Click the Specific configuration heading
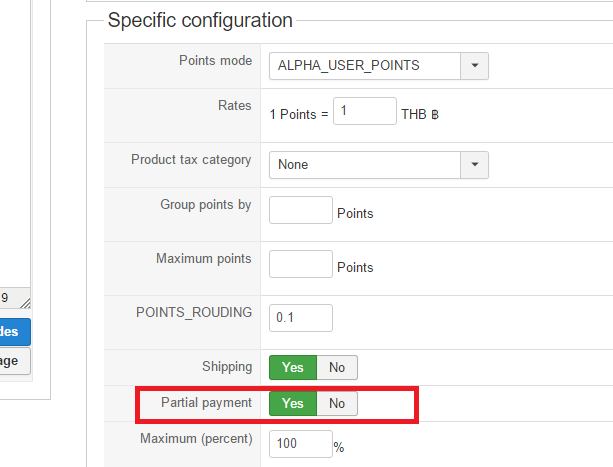 point(200,20)
